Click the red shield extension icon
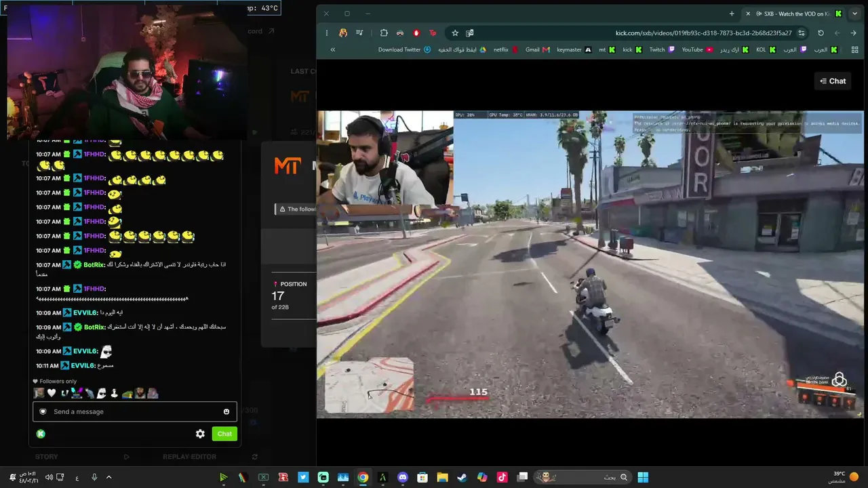The width and height of the screenshot is (868, 488). point(416,33)
